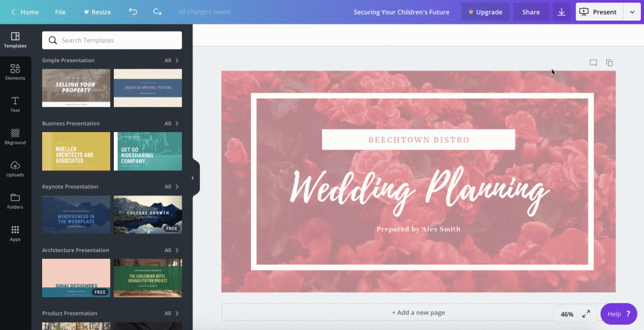Select Mindfulness in the Workplace template

(x=76, y=215)
